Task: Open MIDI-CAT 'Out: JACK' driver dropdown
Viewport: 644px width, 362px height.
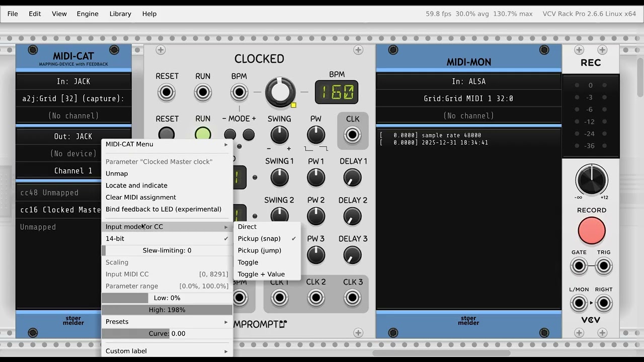Action: pos(74,136)
